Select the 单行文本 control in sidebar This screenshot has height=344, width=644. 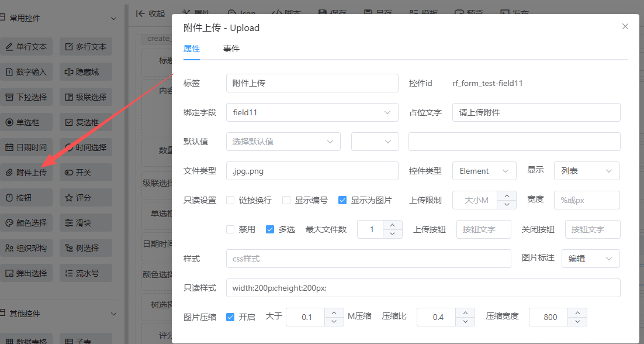point(26,47)
